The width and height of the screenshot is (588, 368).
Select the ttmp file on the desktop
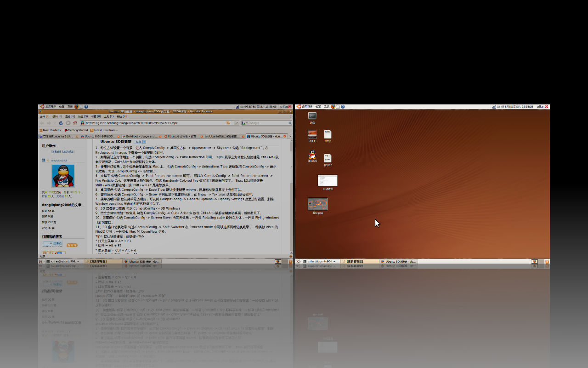click(328, 136)
